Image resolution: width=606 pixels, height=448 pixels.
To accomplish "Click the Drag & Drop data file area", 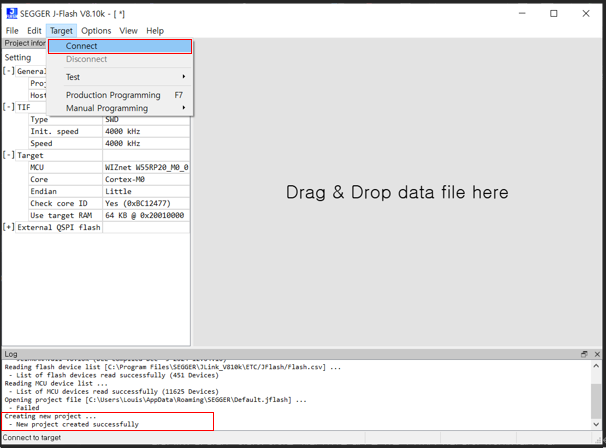I will pos(397,192).
